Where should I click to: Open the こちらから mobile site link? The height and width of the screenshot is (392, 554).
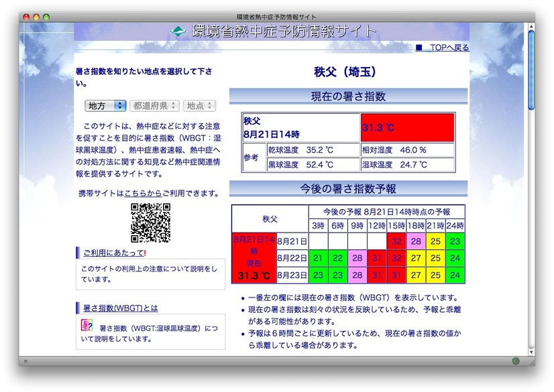(x=143, y=194)
